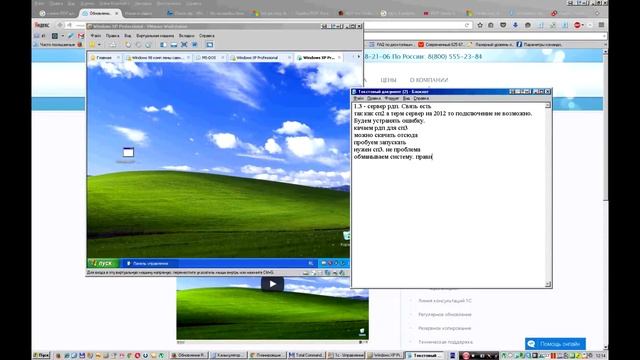Click bookmarks list icon in browser toolbar
The image size is (640, 360).
pyautogui.click(x=491, y=25)
